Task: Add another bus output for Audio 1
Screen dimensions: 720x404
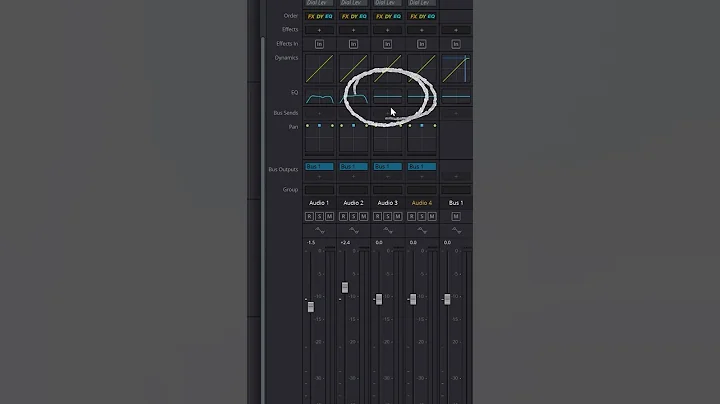Action: point(319,176)
